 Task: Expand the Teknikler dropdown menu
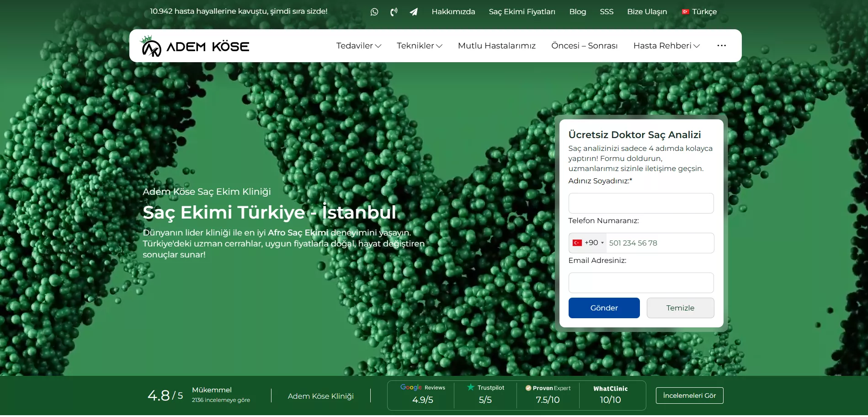click(x=419, y=46)
